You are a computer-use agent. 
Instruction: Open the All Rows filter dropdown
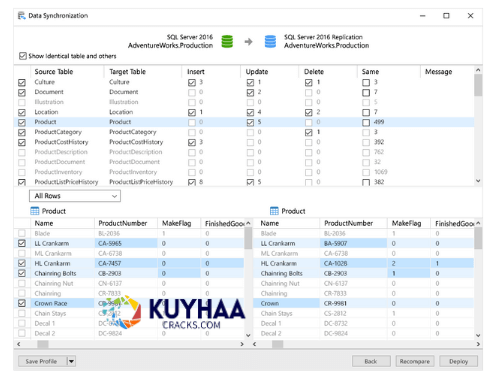pos(75,196)
